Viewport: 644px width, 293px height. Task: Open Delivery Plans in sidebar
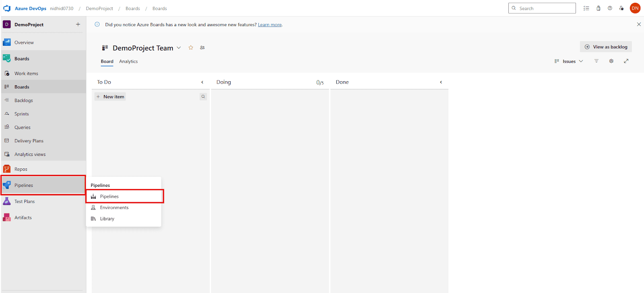click(x=43, y=141)
